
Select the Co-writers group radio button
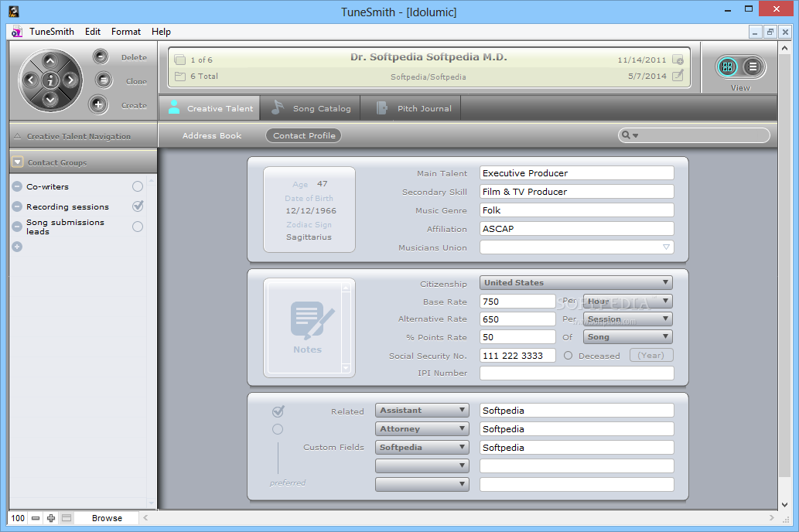(x=138, y=186)
